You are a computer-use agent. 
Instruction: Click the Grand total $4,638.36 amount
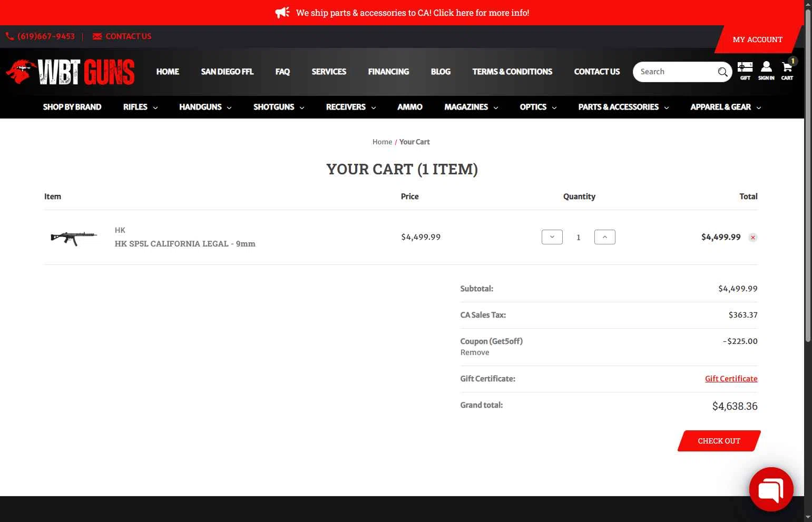[x=735, y=406]
